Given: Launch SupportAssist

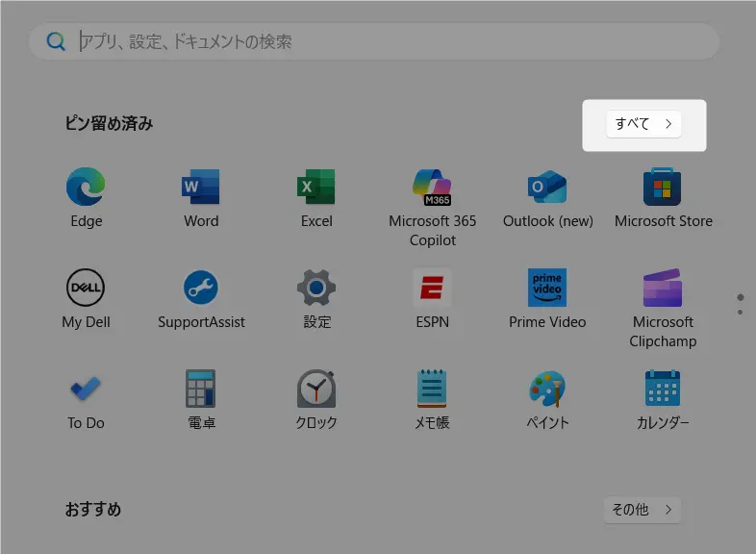Looking at the screenshot, I should (x=201, y=298).
